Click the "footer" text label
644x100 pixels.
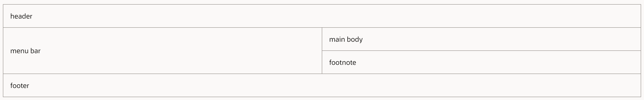(x=20, y=85)
